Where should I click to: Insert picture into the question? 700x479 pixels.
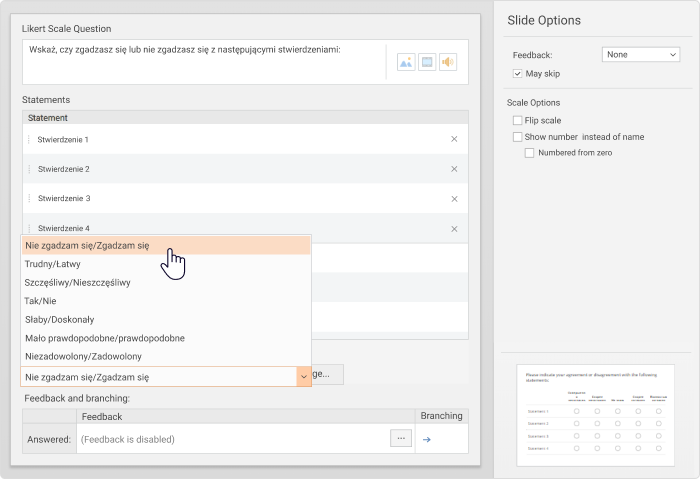click(x=405, y=62)
